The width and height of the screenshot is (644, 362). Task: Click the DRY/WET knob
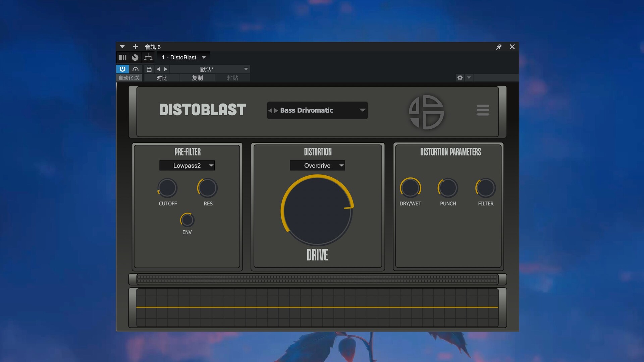click(410, 188)
